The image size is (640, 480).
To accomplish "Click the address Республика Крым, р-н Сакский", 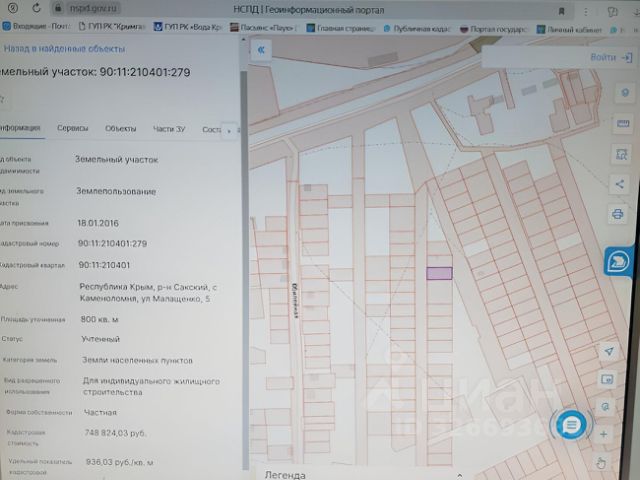I will click(x=148, y=293).
